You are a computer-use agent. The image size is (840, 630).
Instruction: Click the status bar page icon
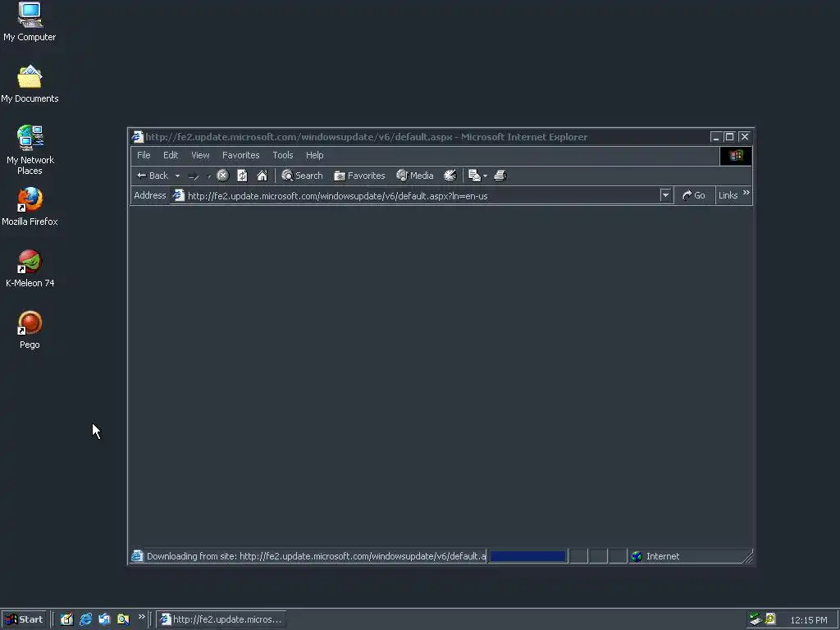(137, 556)
